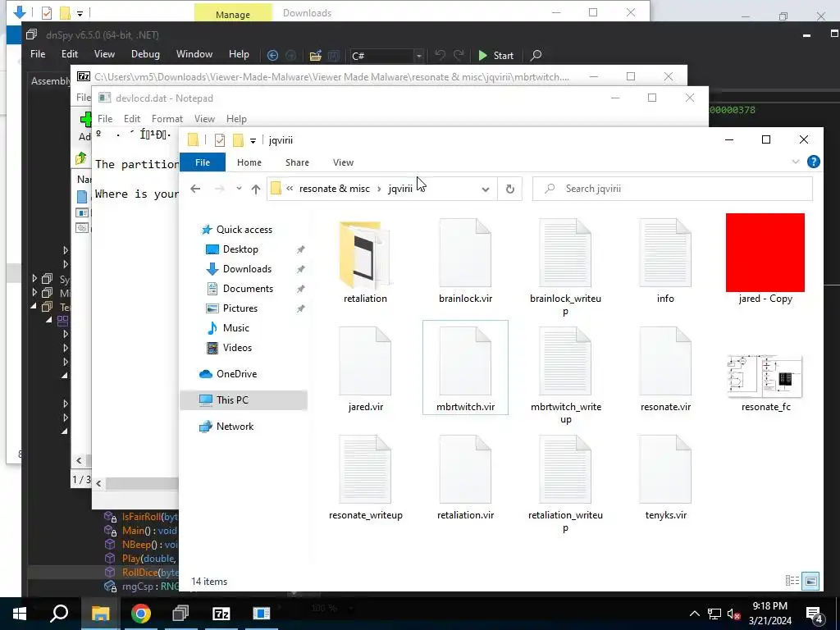Switch to details view layout
This screenshot has height=630, width=840.
coord(792,581)
